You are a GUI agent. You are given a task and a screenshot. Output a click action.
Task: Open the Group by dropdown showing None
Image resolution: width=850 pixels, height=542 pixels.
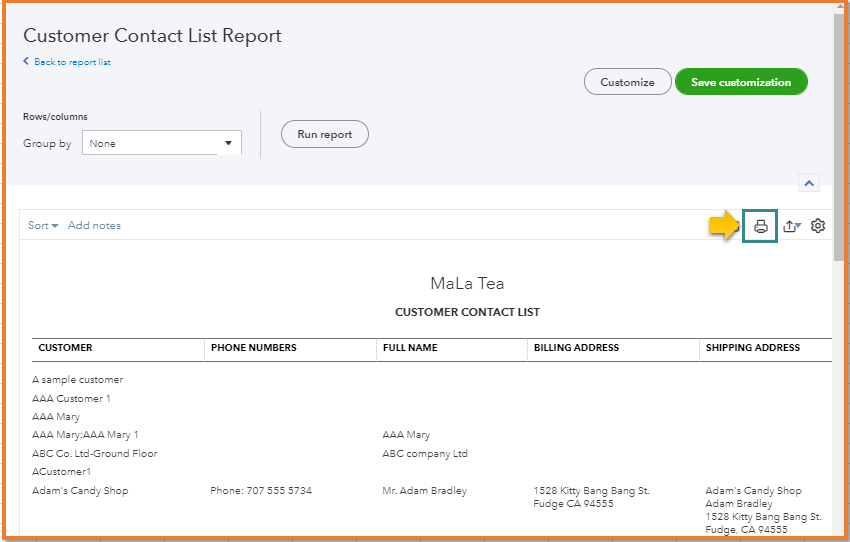[x=162, y=143]
